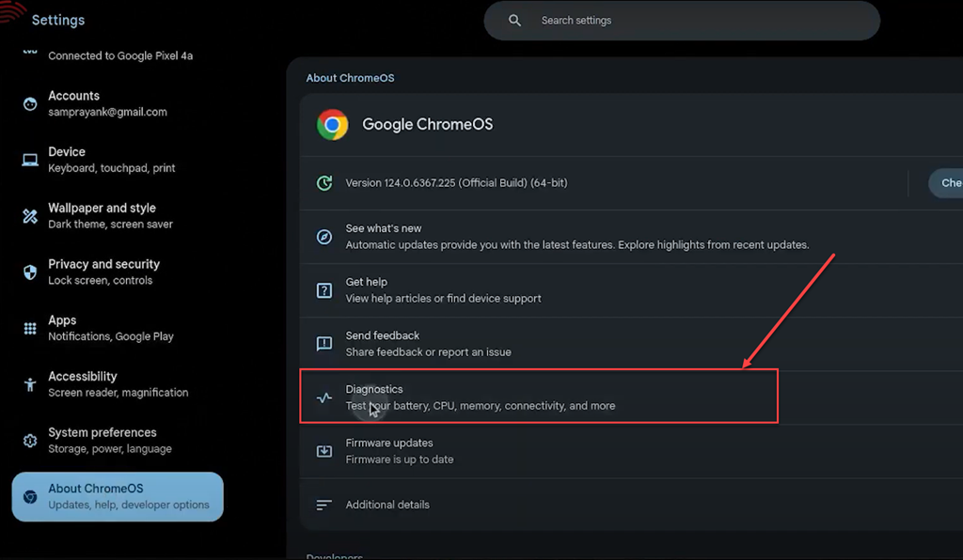Screen dimensions: 963x560
Task: Open the Device settings section
Action: coord(118,160)
